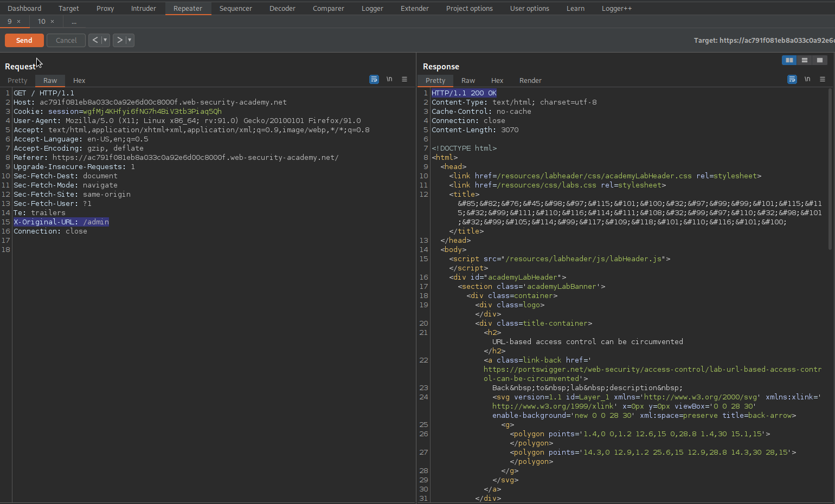The image size is (835, 504).
Task: Open the Request panel options menu icon
Action: (x=404, y=79)
